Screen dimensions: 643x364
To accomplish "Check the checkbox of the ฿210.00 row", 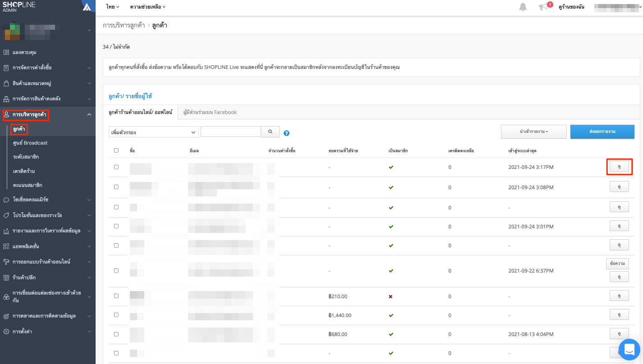I will 116,296.
